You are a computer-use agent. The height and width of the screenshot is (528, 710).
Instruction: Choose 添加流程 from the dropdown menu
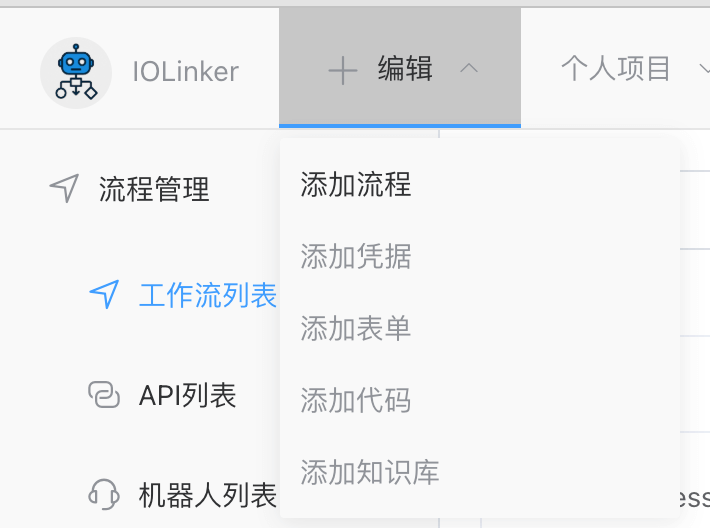click(x=356, y=185)
